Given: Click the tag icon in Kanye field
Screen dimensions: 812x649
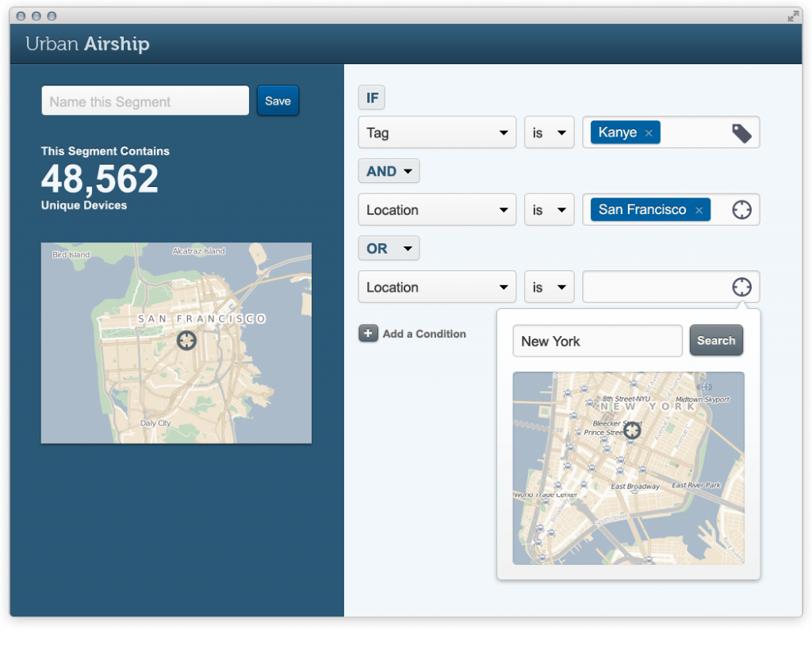Looking at the screenshot, I should [741, 133].
